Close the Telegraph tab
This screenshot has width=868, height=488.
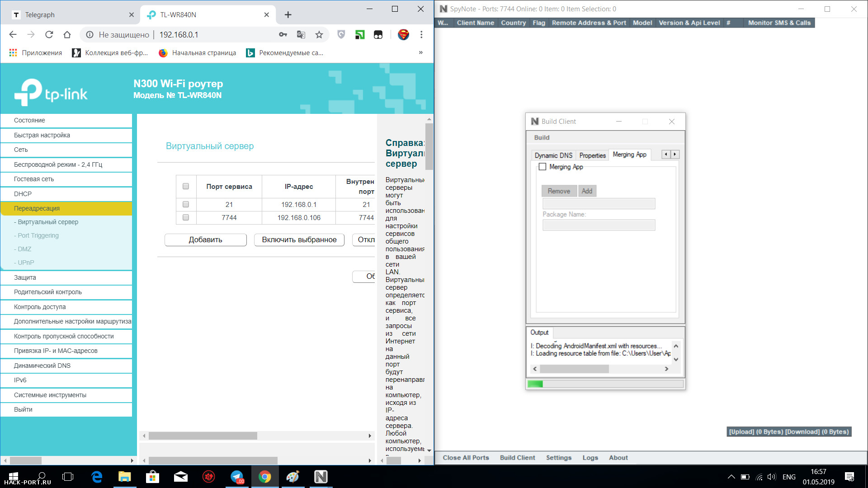point(132,15)
